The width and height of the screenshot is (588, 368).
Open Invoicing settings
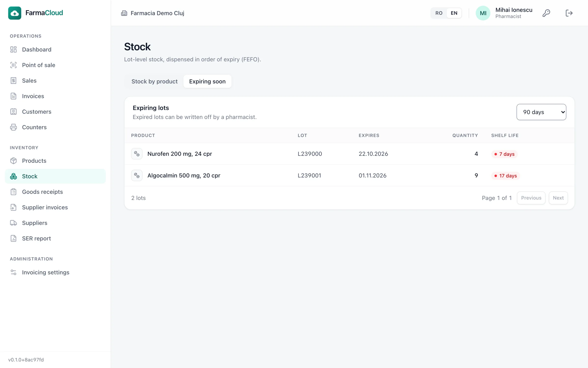(55, 272)
